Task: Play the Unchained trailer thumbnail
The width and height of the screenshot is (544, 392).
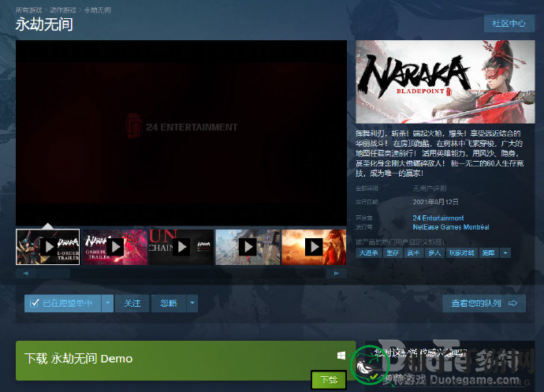Action: [181, 247]
